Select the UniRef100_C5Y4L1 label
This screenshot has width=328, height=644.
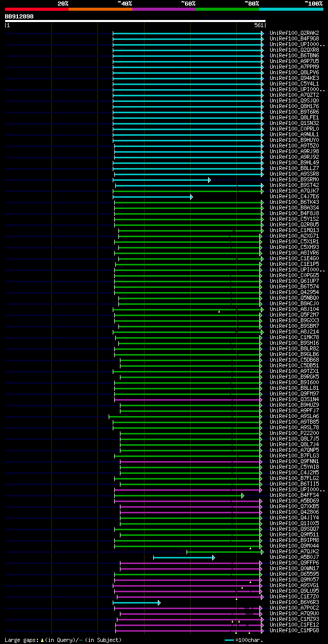pyautogui.click(x=294, y=84)
